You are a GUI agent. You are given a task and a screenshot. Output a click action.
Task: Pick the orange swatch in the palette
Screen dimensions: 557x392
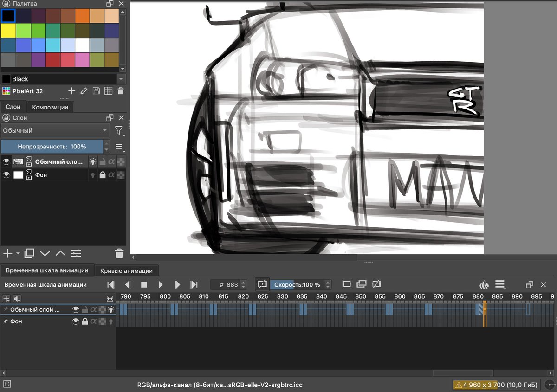82,16
